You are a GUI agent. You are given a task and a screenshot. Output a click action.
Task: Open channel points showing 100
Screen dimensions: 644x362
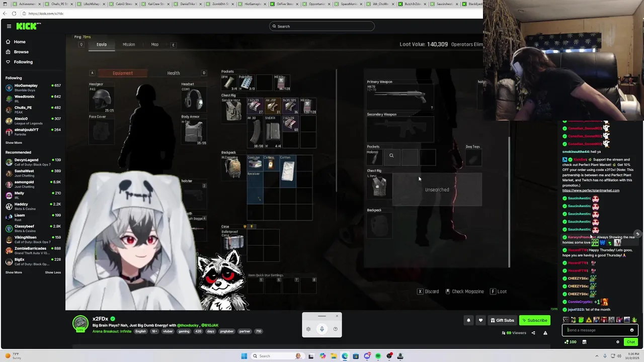tap(571, 342)
